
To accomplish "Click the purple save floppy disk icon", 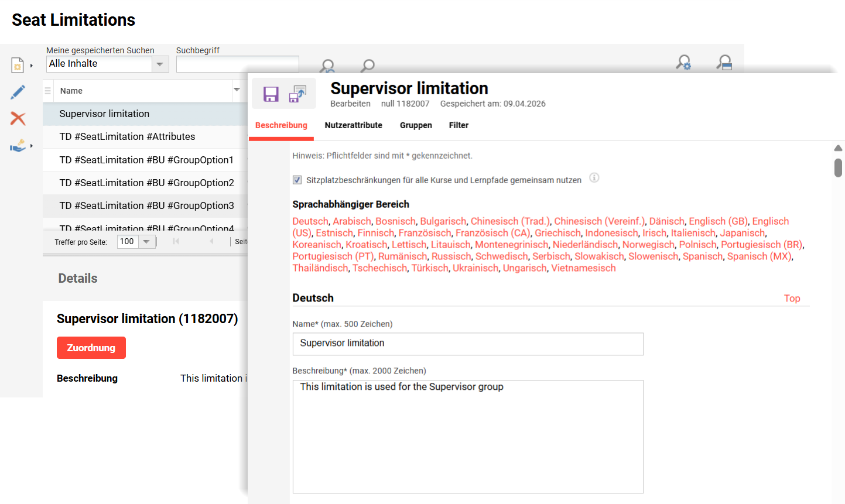I will pos(271,94).
